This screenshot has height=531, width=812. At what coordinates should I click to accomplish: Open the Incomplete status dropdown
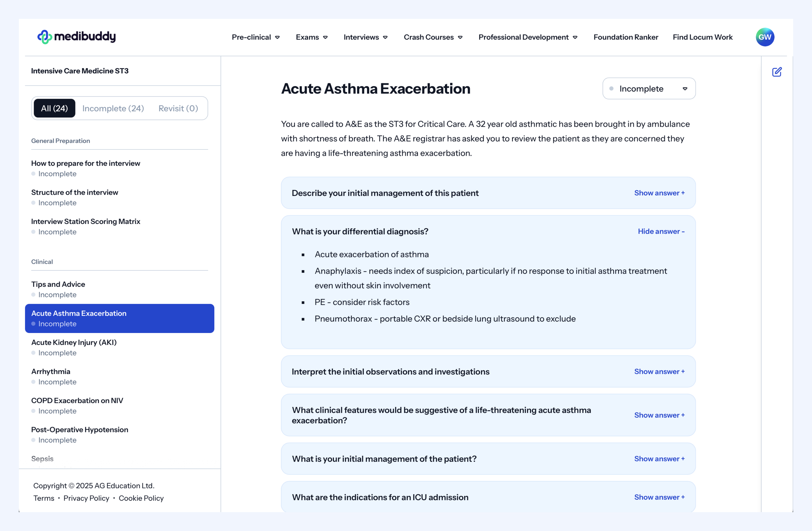click(649, 89)
